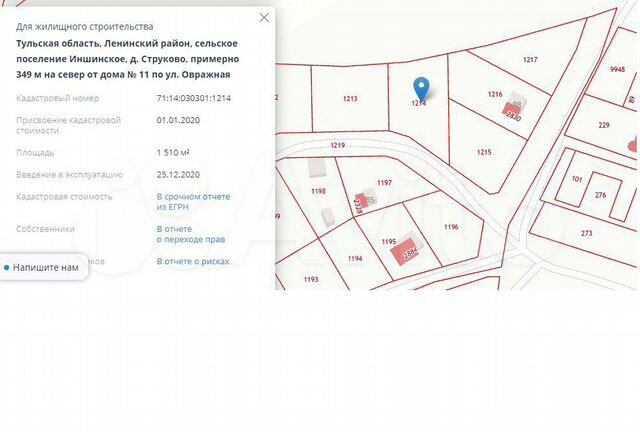Select parcel 1198 on the map
Screen dimensions: 640x432
point(318,190)
